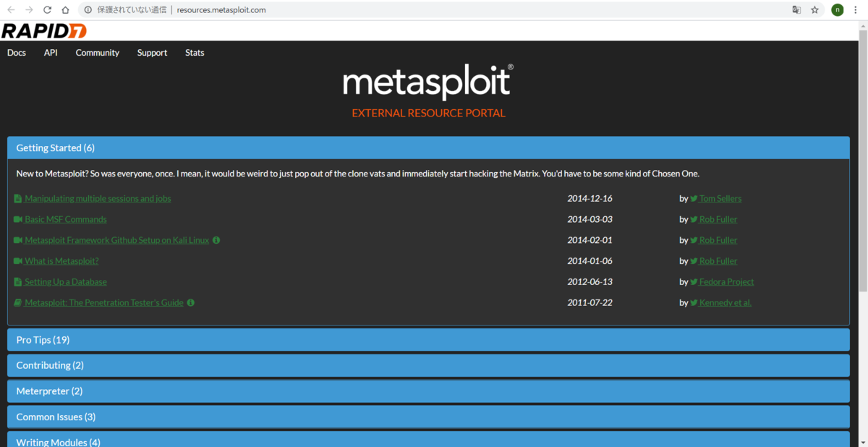This screenshot has width=868, height=447.
Task: Open the What is Metasploit? link
Action: (61, 261)
